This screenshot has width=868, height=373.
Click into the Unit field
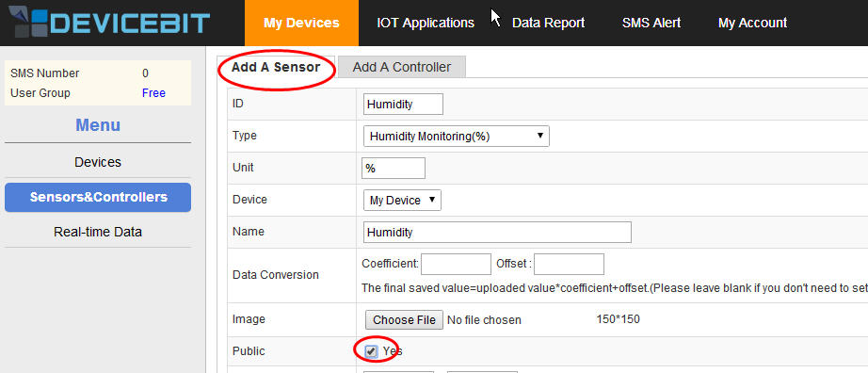point(394,169)
